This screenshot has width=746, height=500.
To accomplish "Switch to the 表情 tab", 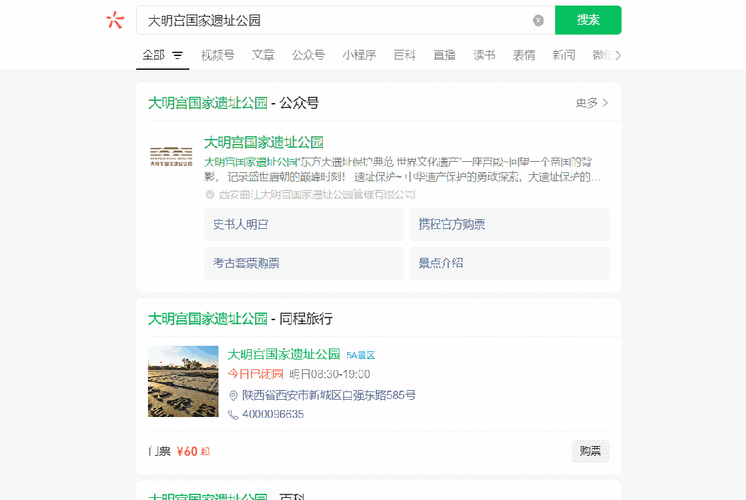I will [524, 55].
